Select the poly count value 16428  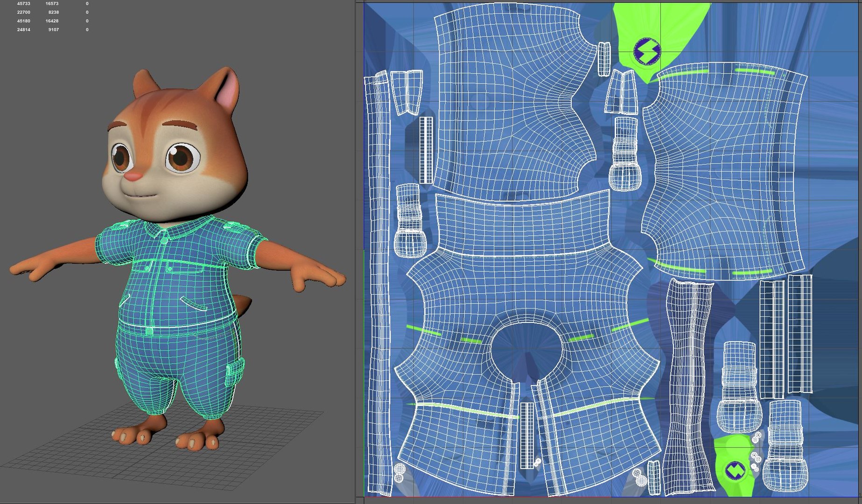tap(52, 21)
